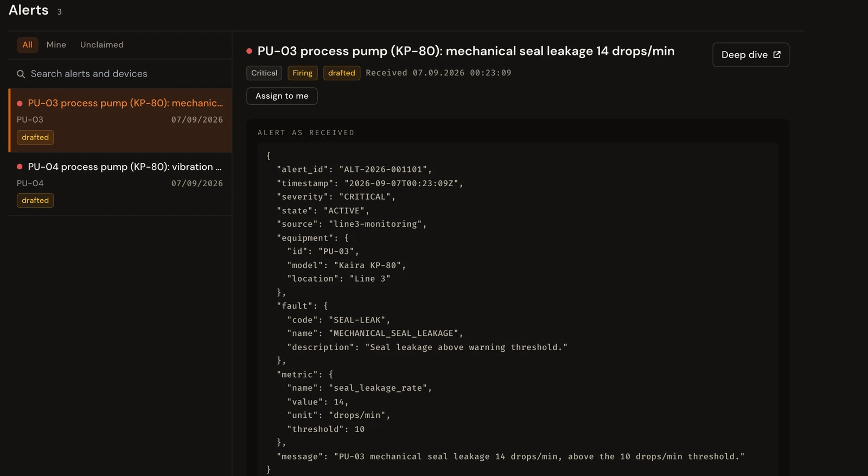Click the model Kaira KP-80 line
868x476 pixels.
[x=347, y=265]
